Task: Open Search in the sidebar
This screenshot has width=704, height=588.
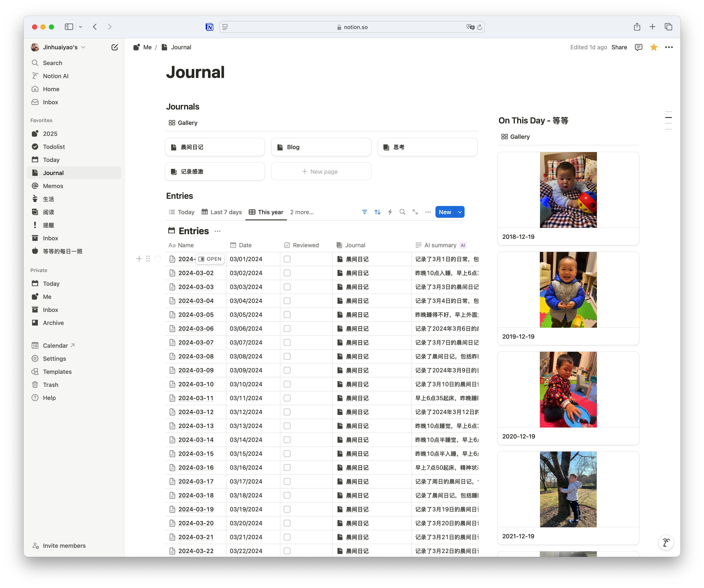Action: click(74, 63)
